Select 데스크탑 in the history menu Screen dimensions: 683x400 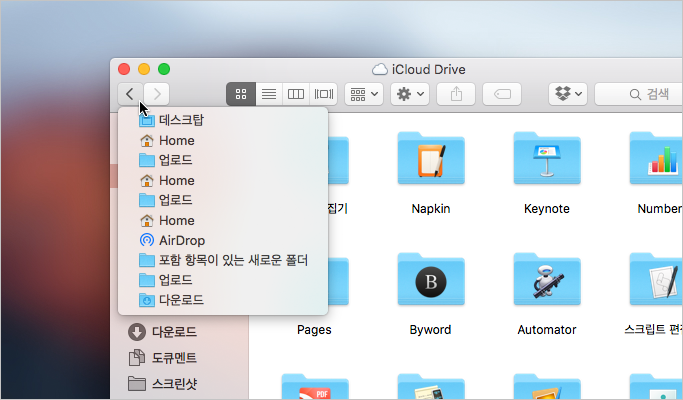223,120
